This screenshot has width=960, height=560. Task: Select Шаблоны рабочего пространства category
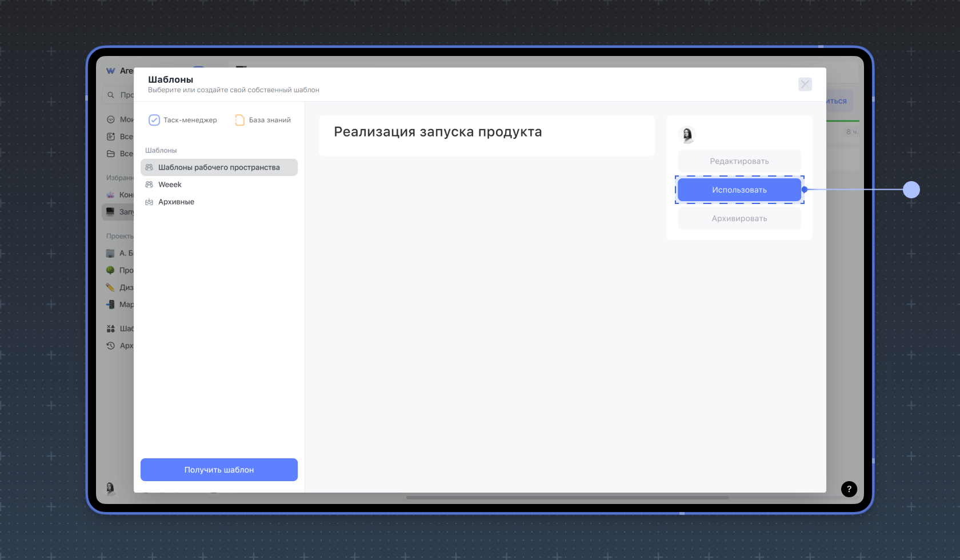[x=219, y=167]
